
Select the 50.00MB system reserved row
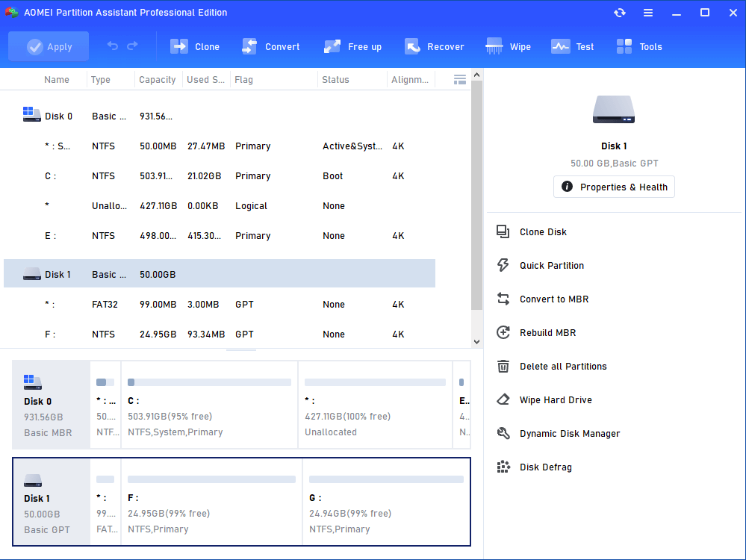[220, 146]
